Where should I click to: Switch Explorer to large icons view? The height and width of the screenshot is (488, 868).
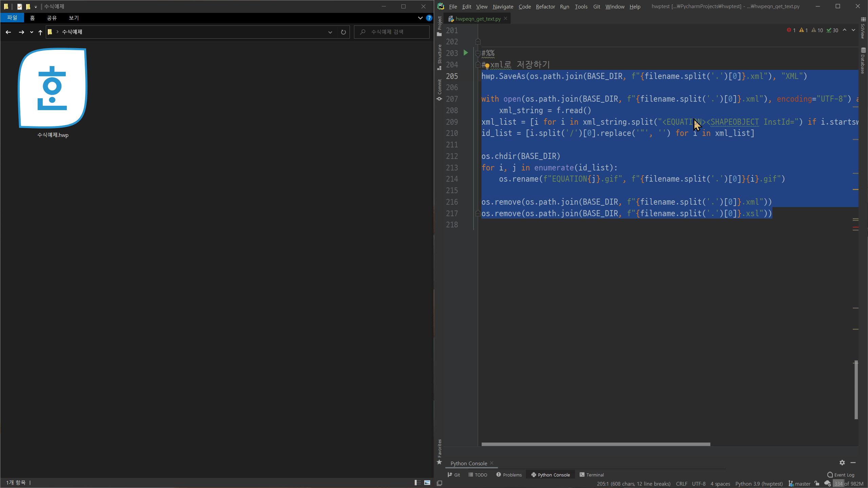click(x=427, y=483)
